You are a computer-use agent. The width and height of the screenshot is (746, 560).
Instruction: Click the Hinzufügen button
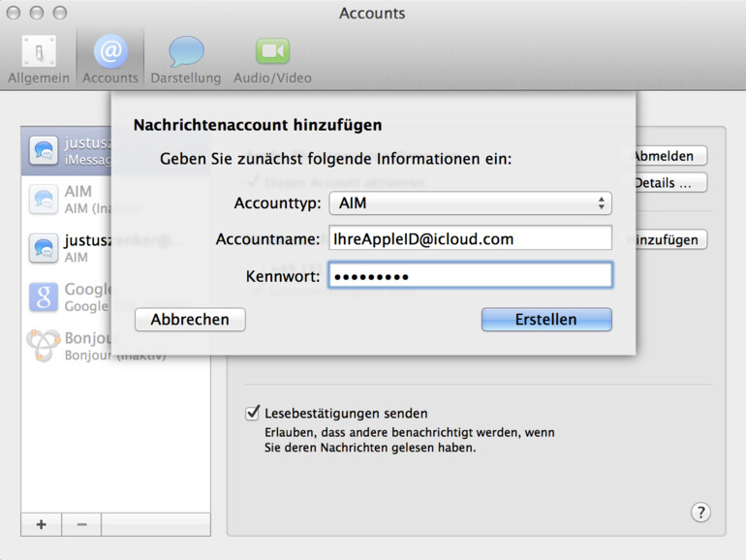click(671, 239)
